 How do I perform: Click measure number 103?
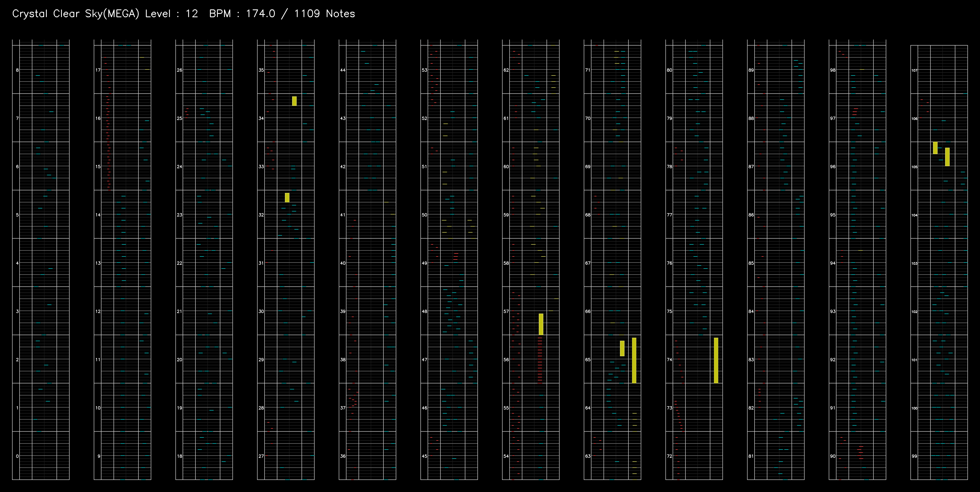click(915, 263)
